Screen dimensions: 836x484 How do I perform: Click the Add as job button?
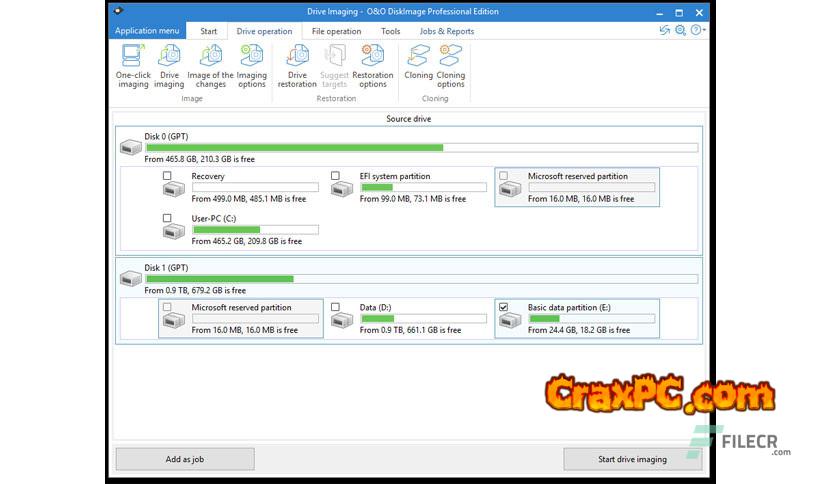tap(185, 459)
